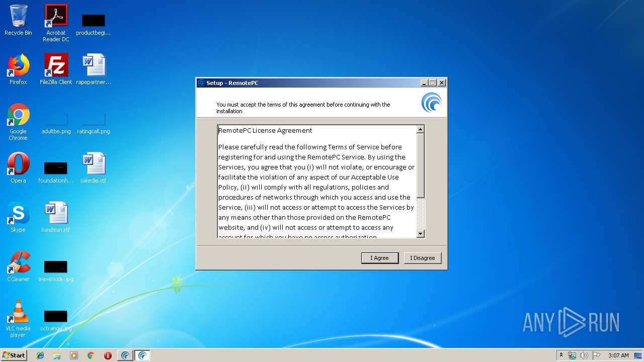Show hidden system tray icons
644x362 pixels.
(561, 355)
